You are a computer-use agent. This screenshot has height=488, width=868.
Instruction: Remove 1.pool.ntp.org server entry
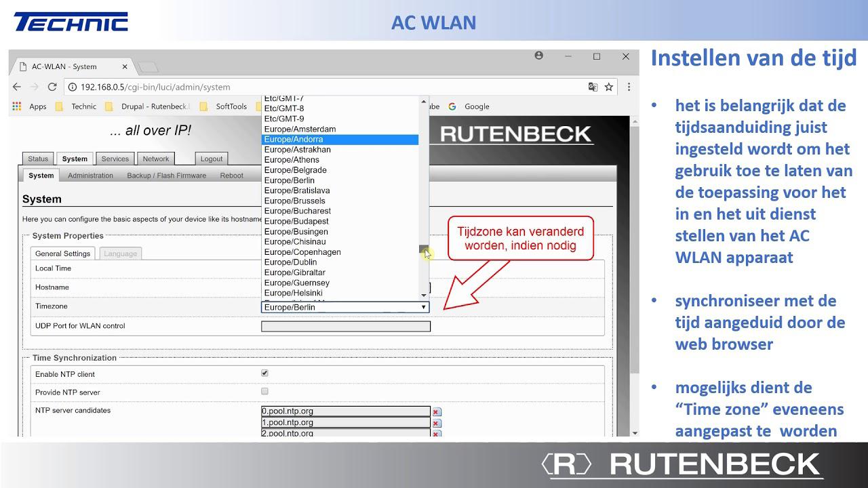(437, 423)
